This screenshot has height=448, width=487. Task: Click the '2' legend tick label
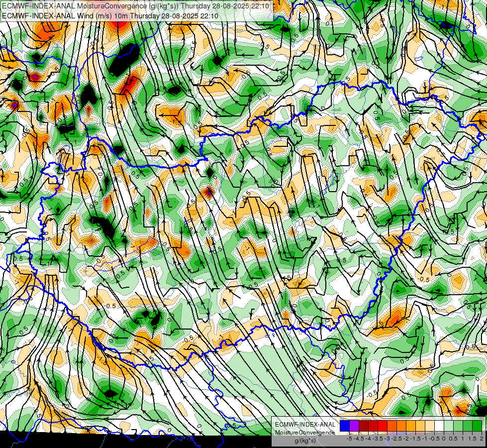pos(482,439)
